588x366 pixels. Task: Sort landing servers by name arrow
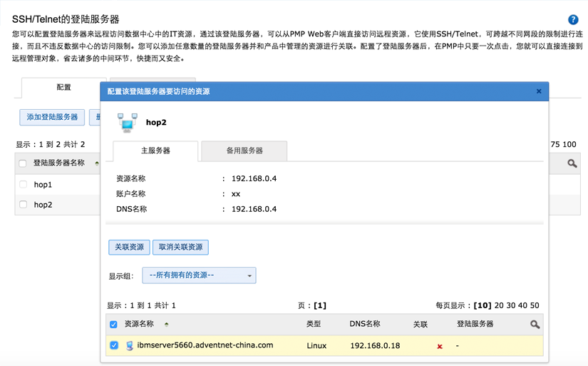coord(97,163)
